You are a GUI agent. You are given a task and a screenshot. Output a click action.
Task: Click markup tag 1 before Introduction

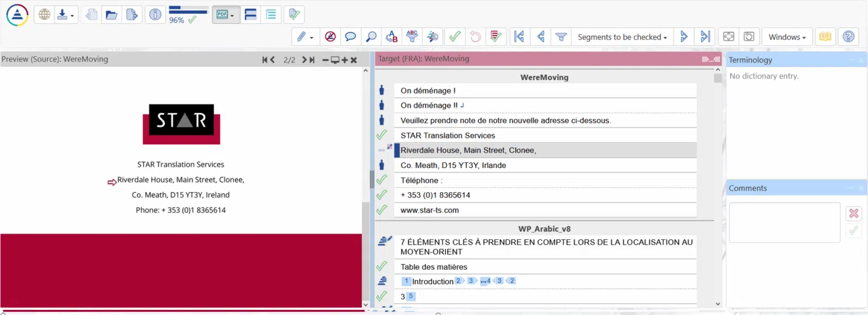pyautogui.click(x=406, y=281)
